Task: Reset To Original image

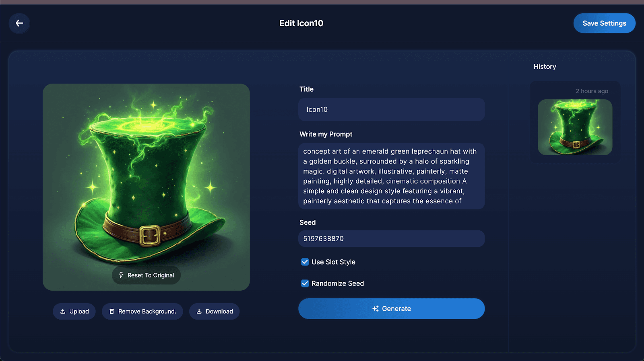Action: tap(146, 275)
